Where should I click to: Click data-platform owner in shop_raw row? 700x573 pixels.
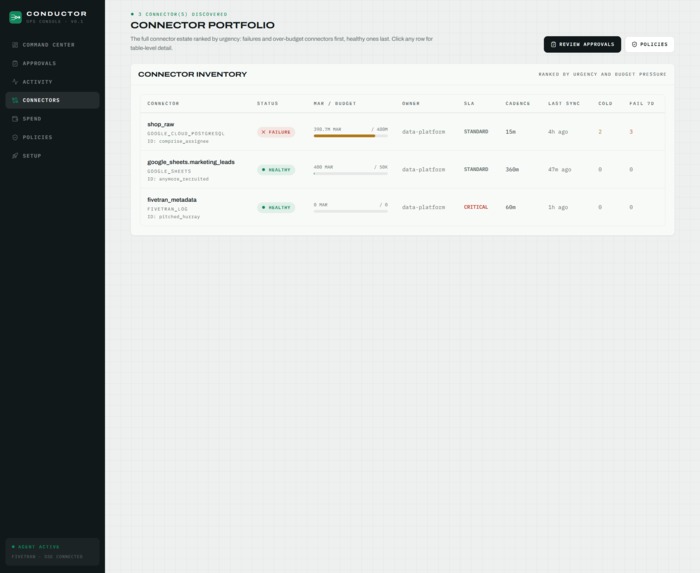coord(423,132)
